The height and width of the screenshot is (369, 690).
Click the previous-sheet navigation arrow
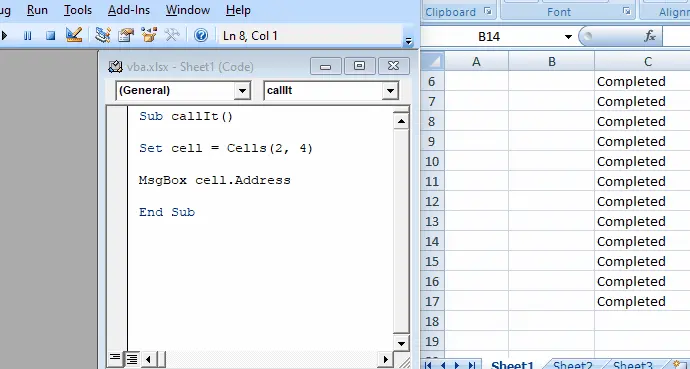point(443,365)
